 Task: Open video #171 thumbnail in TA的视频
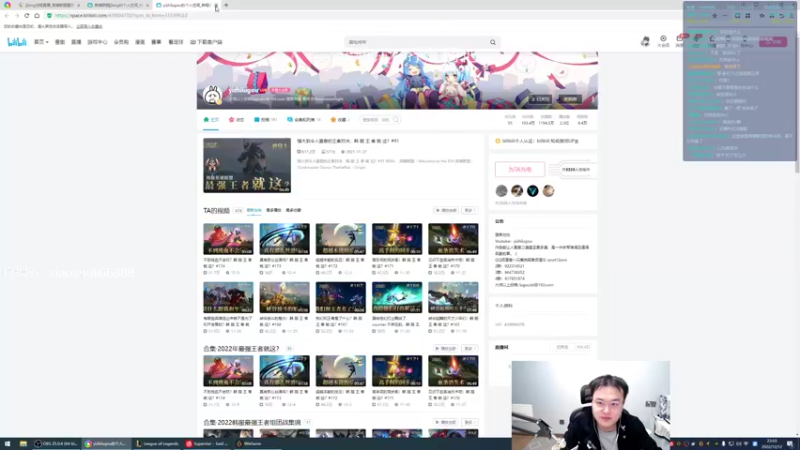coord(397,239)
